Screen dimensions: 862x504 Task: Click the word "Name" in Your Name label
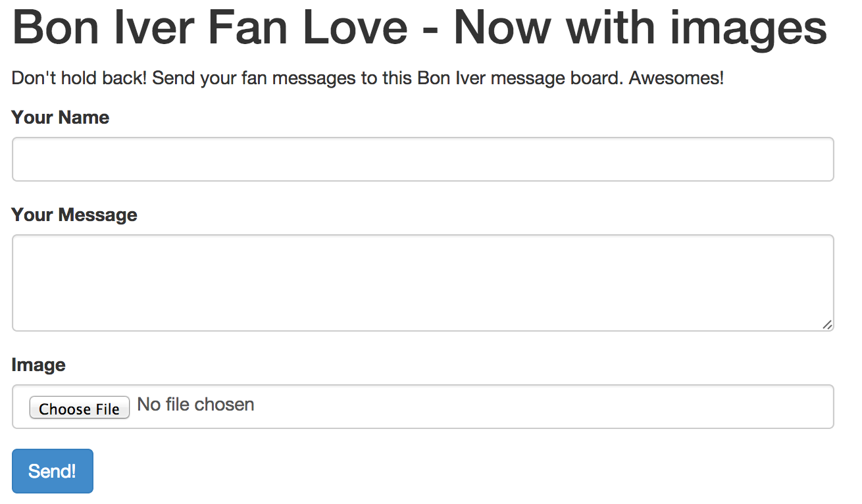pyautogui.click(x=84, y=118)
